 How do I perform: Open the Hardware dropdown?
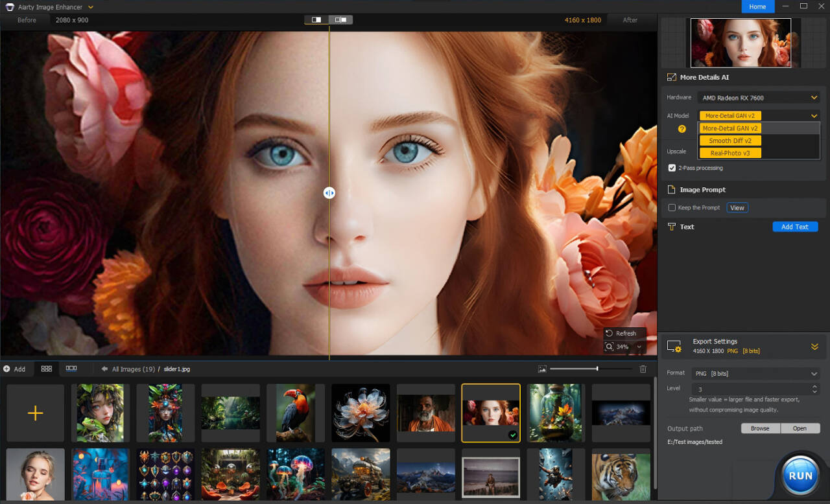[757, 97]
